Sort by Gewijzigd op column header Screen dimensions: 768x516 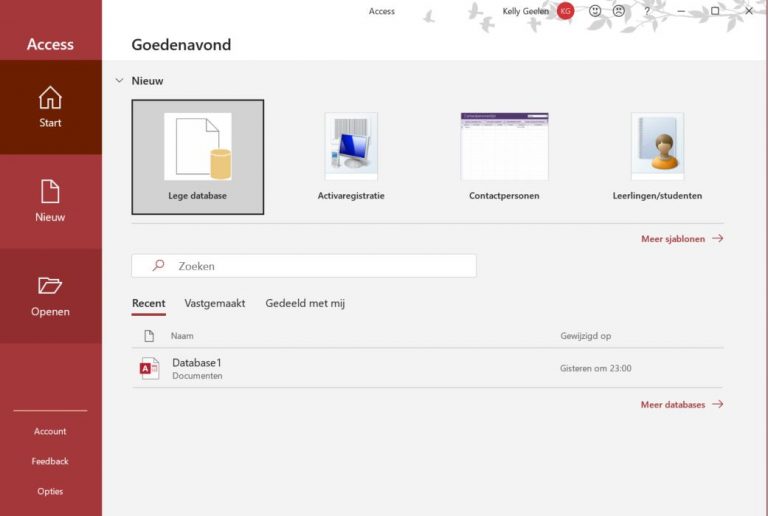click(585, 336)
